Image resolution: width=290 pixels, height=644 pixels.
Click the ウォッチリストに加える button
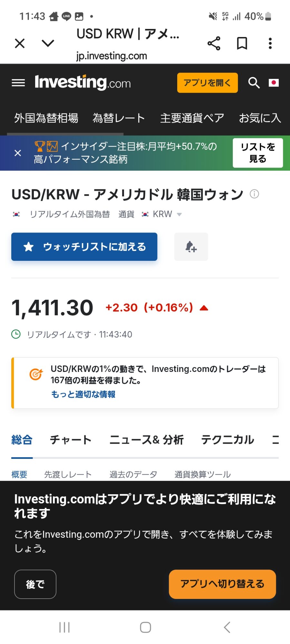84,247
